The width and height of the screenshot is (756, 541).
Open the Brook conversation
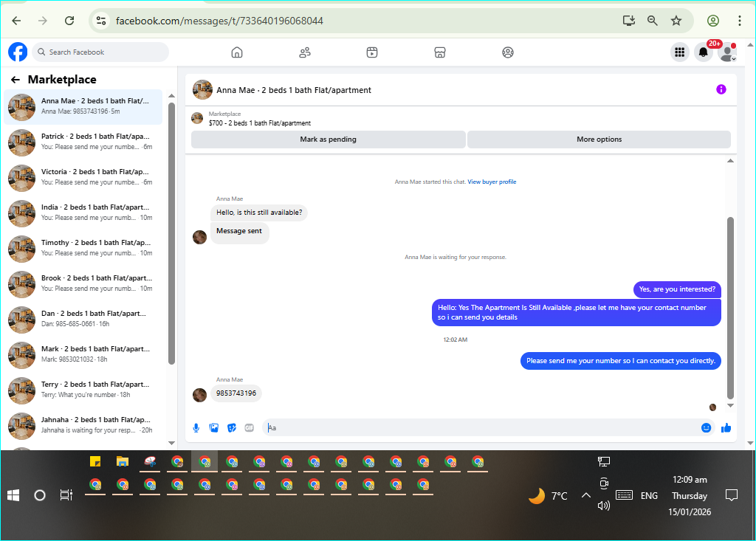click(x=83, y=284)
